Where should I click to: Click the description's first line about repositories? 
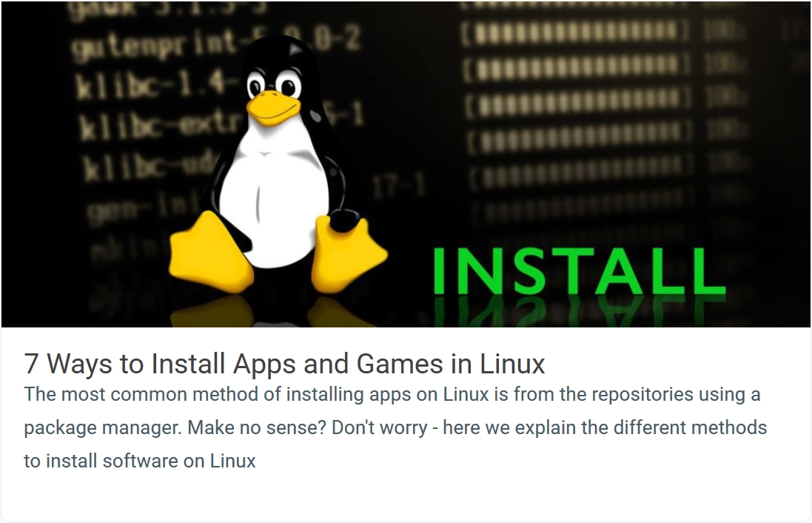(x=392, y=394)
